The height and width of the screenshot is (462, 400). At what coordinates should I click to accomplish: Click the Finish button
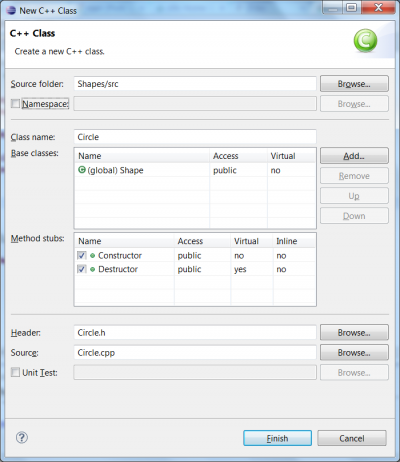(x=277, y=438)
